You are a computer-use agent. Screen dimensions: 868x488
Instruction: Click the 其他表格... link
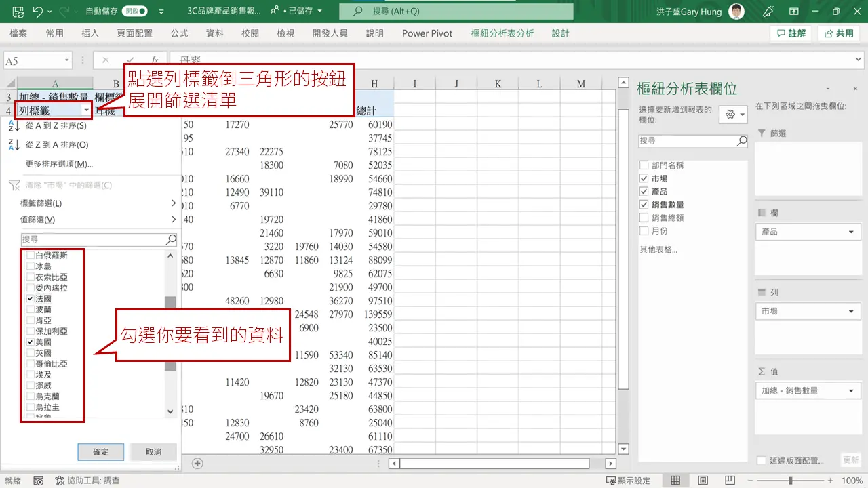[x=658, y=249]
